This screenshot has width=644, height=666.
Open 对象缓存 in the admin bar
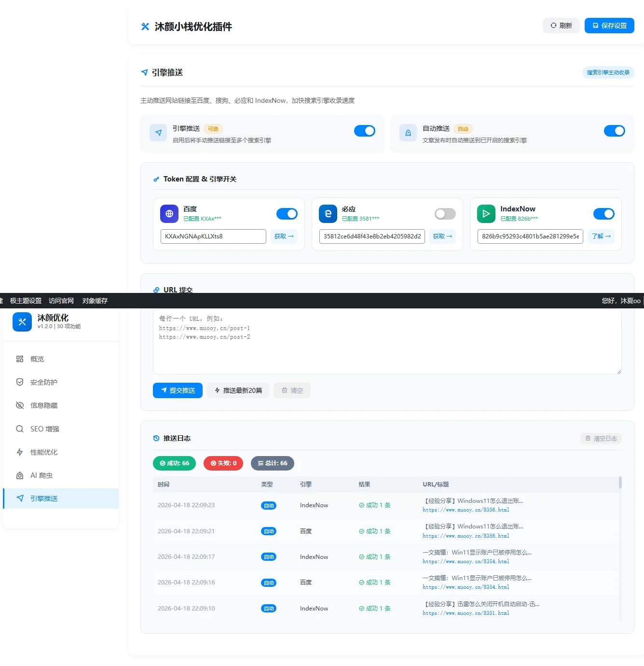pos(95,301)
